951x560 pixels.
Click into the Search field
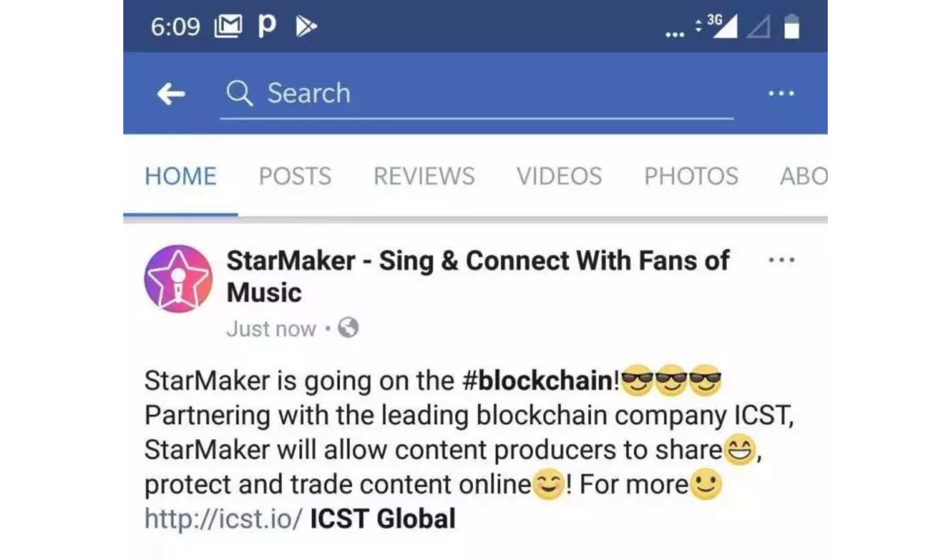(x=477, y=94)
